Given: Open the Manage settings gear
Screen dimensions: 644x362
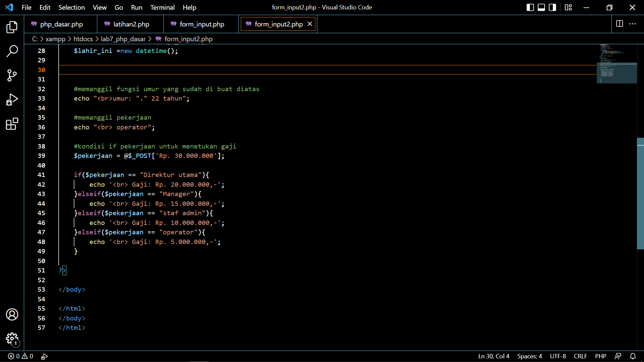Looking at the screenshot, I should tap(12, 339).
